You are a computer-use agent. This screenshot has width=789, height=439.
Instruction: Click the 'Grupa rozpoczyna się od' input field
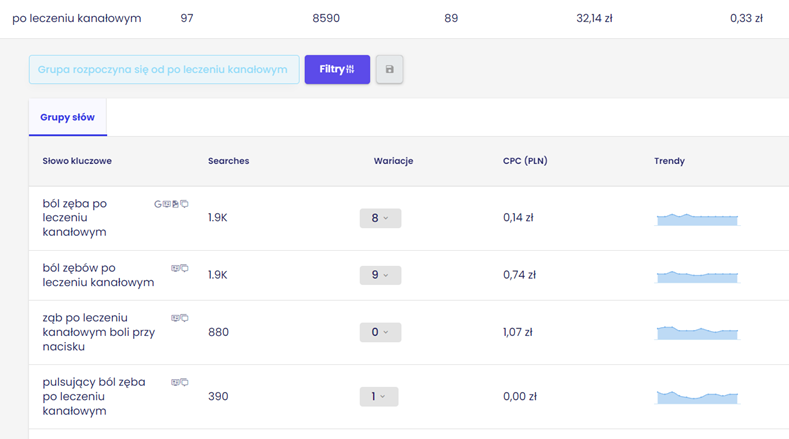[x=163, y=70]
